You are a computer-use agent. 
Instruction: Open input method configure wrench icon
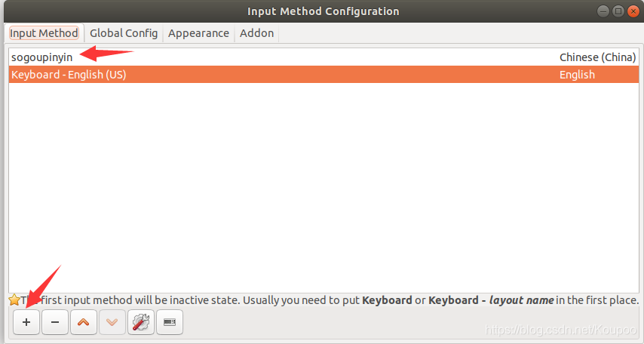click(141, 322)
